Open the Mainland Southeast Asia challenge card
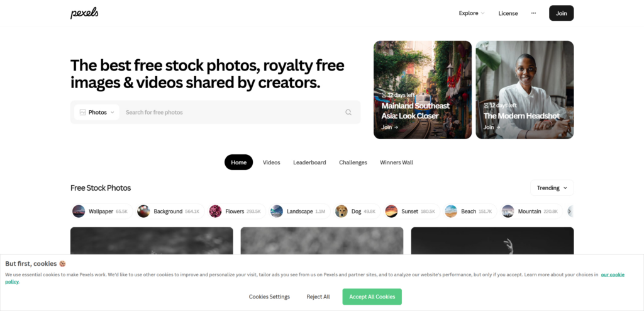Viewport: 644px width, 311px height. point(423,89)
